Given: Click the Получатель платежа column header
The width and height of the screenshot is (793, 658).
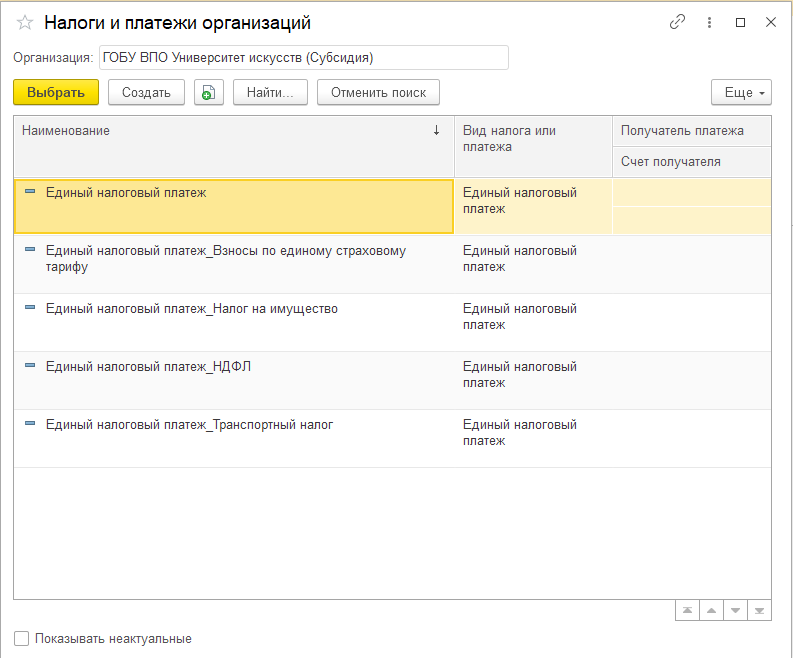Looking at the screenshot, I should (x=692, y=131).
